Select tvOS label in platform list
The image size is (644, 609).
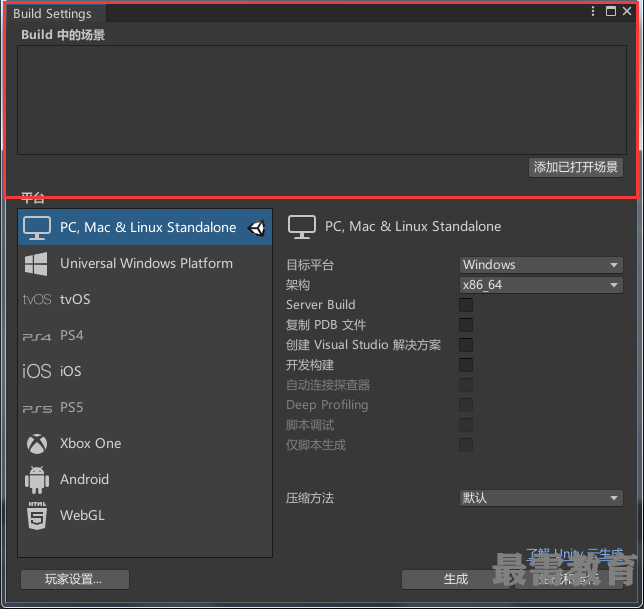click(x=75, y=299)
